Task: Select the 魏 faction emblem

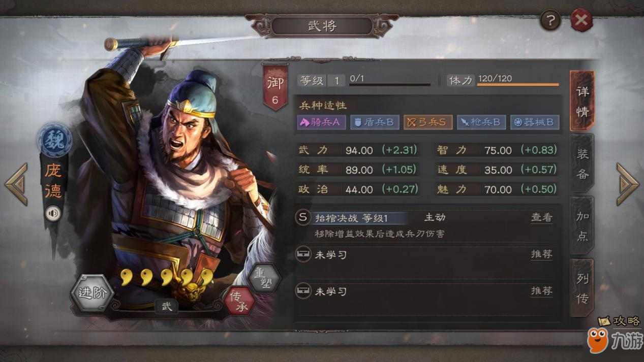Action: (x=55, y=140)
